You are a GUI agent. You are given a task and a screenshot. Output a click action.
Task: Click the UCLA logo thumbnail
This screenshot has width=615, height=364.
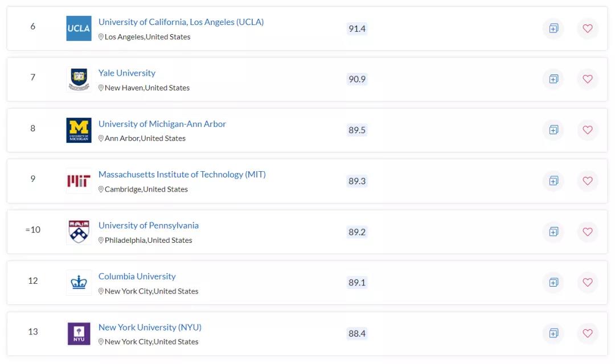(79, 28)
